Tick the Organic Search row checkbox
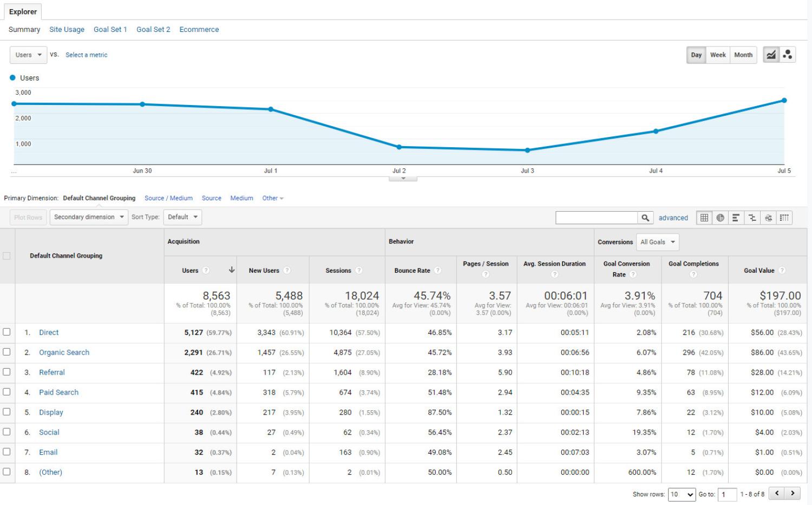This screenshot has height=505, width=812. point(6,352)
